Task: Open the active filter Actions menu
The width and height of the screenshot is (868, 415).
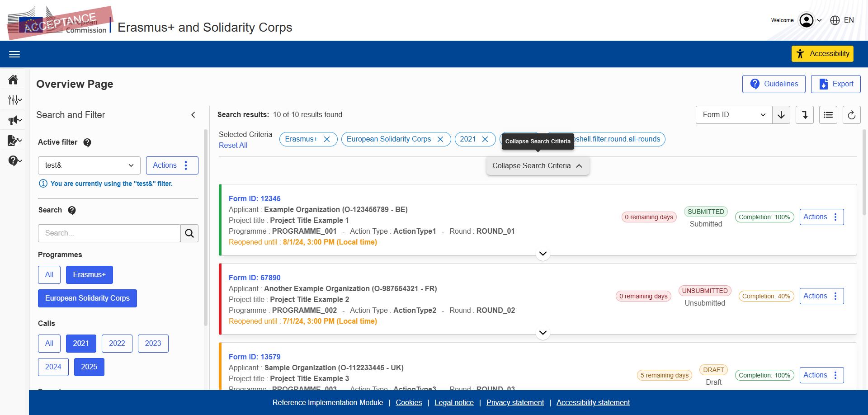Action: pyautogui.click(x=172, y=165)
